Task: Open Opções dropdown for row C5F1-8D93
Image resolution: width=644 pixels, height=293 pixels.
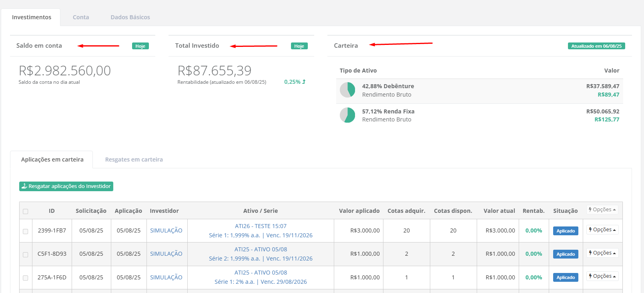Action: [x=602, y=253]
